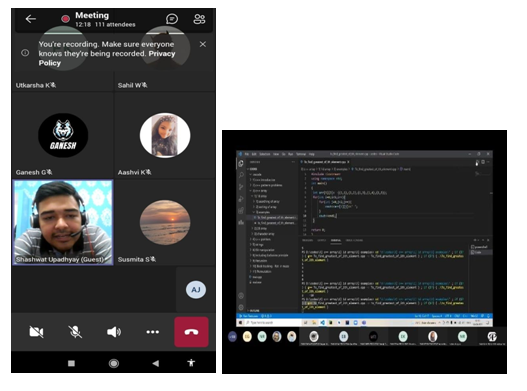527x391 pixels.
Task: Open Source Control in VS Code activity bar
Action: click(241, 187)
